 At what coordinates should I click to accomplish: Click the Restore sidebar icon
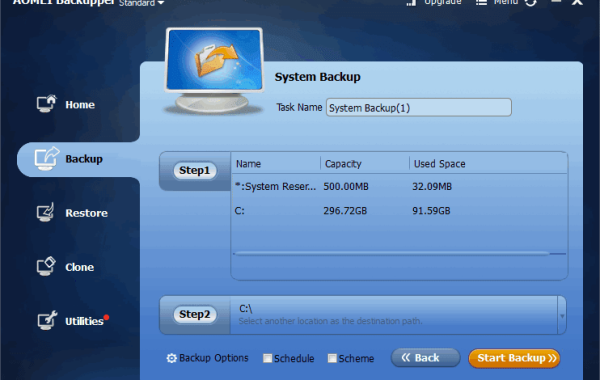[46, 212]
